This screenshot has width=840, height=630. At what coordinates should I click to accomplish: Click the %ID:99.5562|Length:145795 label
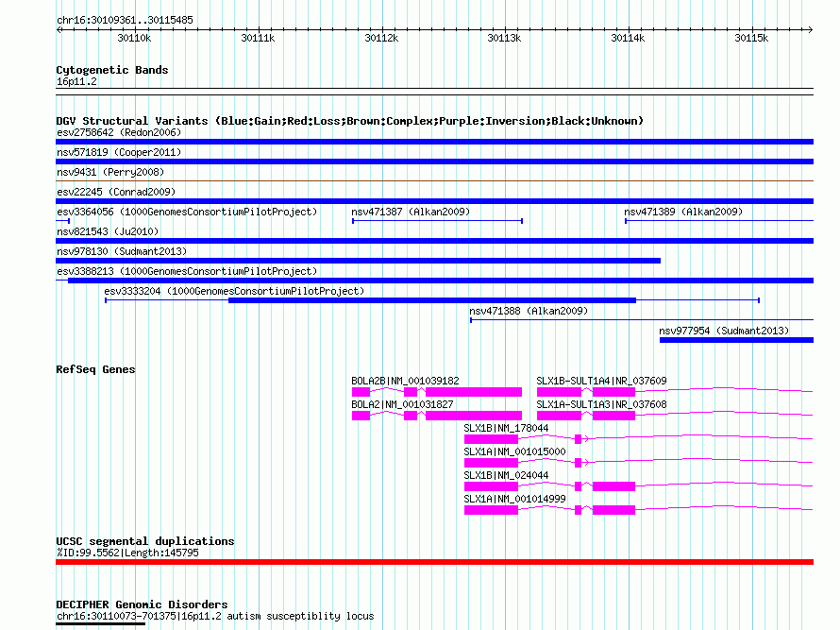127,553
